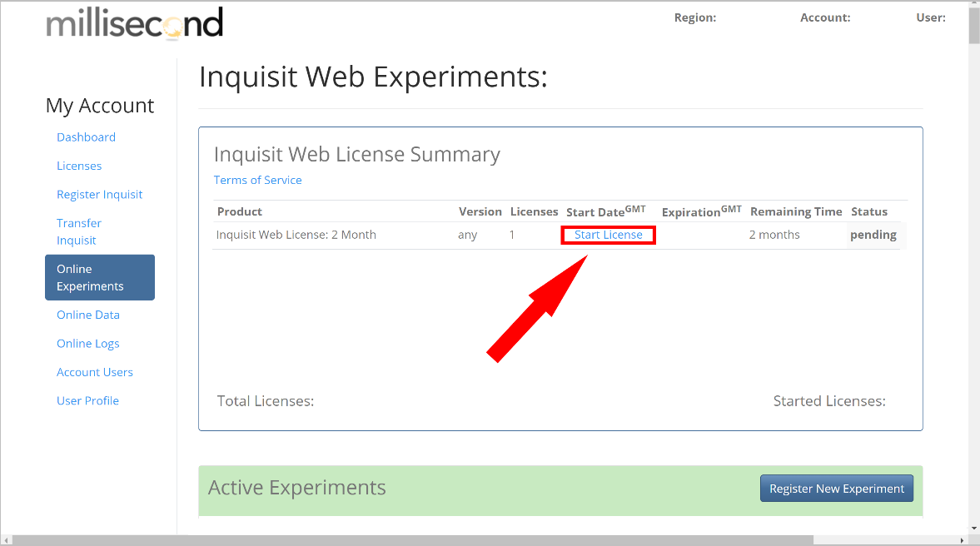This screenshot has width=980, height=546.
Task: Select 'Inquisit Web License: 2 Month' cell
Action: tap(296, 235)
